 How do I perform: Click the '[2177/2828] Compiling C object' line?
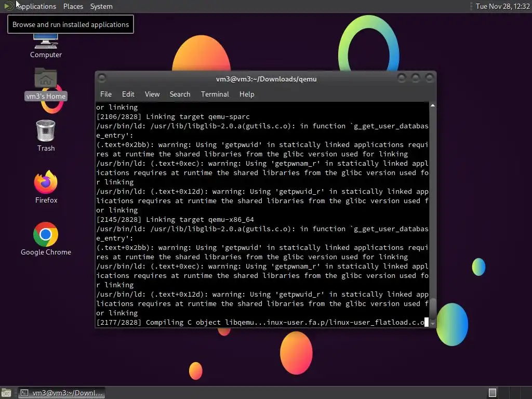[260, 322]
